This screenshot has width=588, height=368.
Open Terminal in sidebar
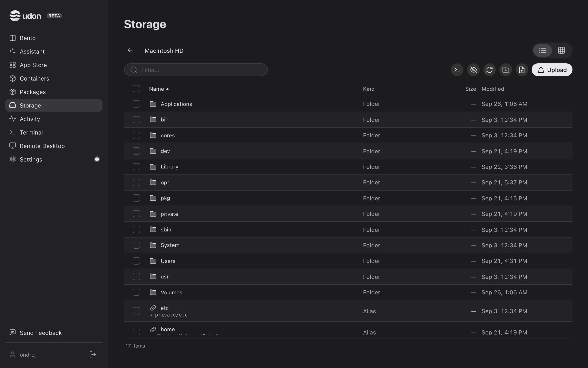(54, 132)
